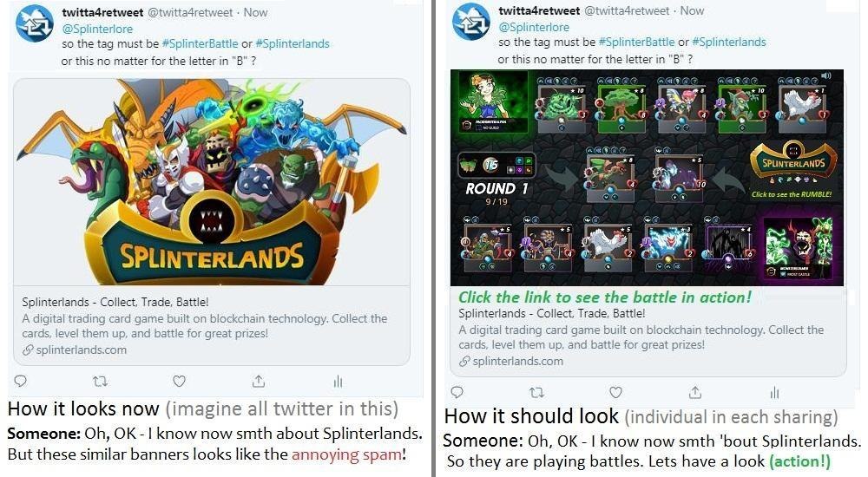Open the share icon under the left tweet
The height and width of the screenshot is (477, 868).
click(259, 381)
